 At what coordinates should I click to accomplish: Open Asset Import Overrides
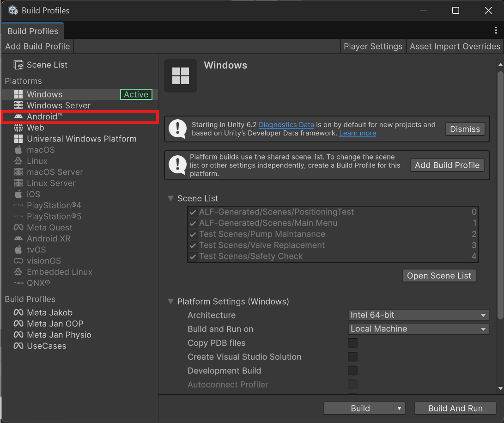pos(455,46)
